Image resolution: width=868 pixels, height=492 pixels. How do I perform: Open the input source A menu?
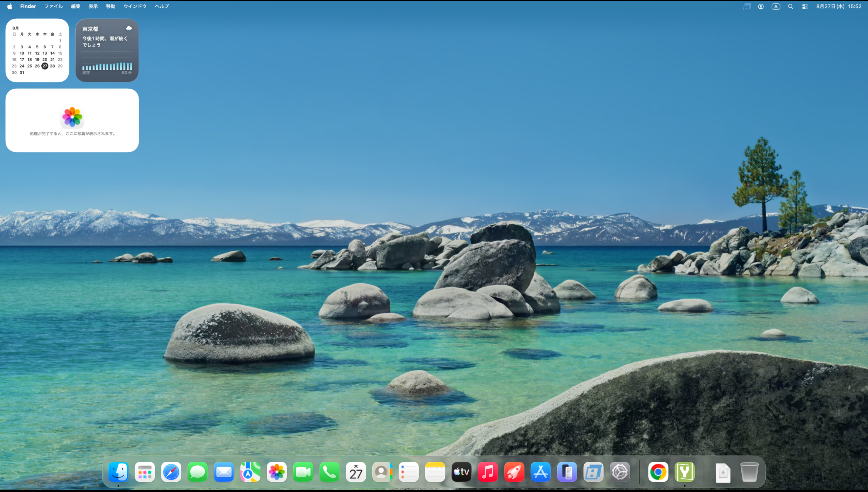coord(776,6)
